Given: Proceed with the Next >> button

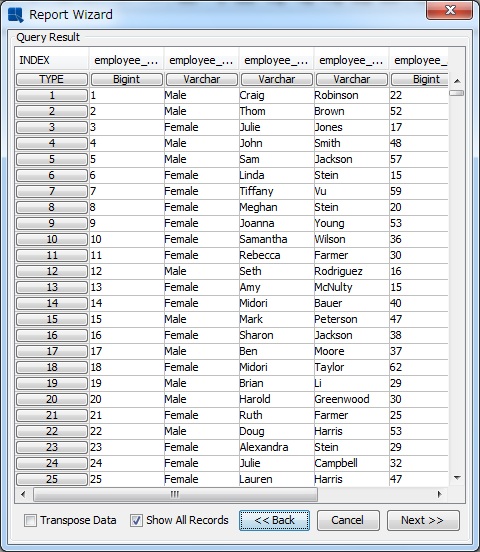Looking at the screenshot, I should pos(423,520).
